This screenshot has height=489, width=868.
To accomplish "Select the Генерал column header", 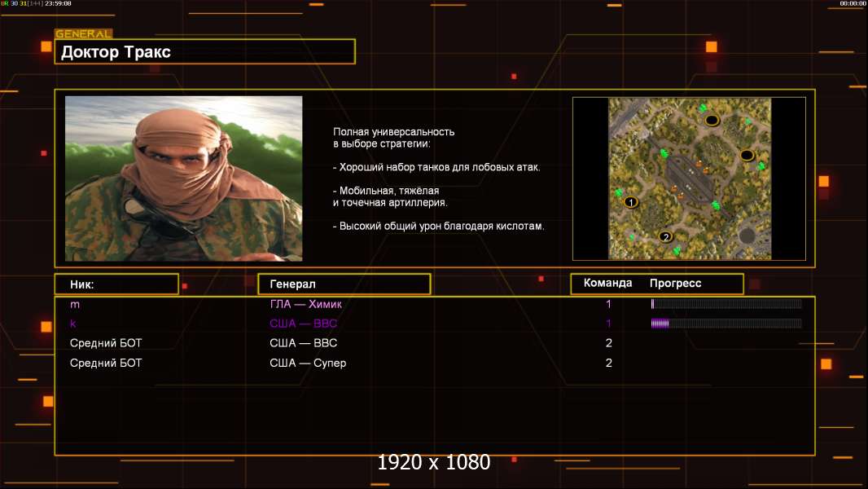I will (343, 284).
